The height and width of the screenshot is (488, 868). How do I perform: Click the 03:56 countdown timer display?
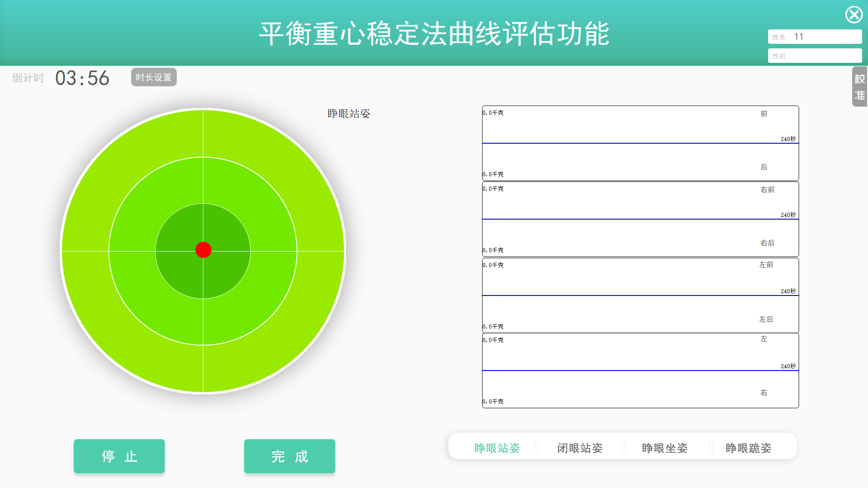tap(82, 78)
